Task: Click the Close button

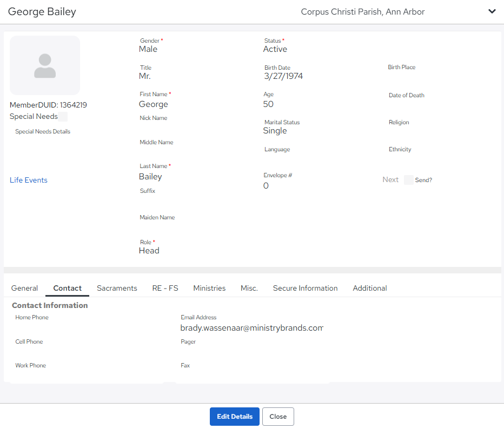Action: pos(278,417)
